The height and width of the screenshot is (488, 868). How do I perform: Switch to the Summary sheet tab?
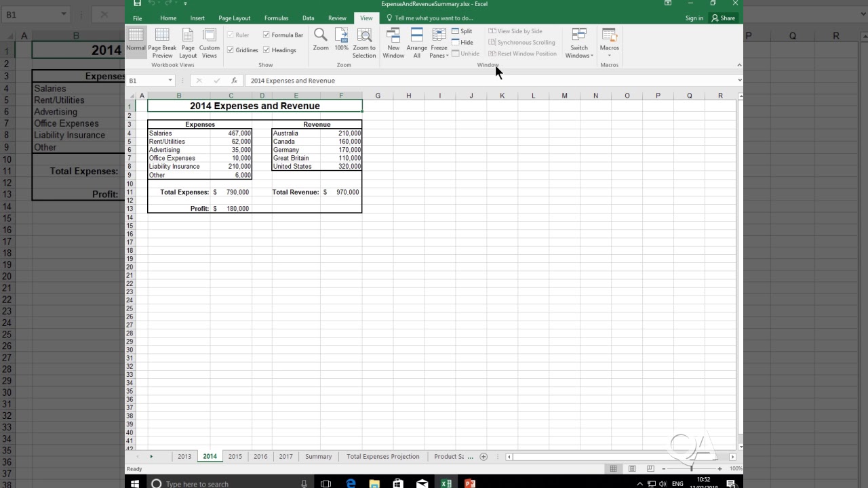coord(318,457)
